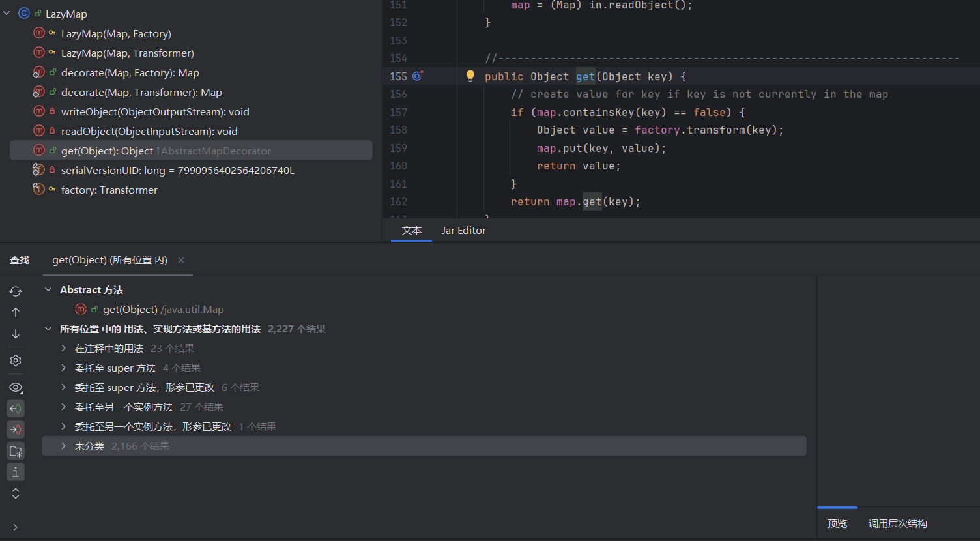Select factory: Transformer field in structure
This screenshot has width=980, height=541.
pyautogui.click(x=109, y=190)
